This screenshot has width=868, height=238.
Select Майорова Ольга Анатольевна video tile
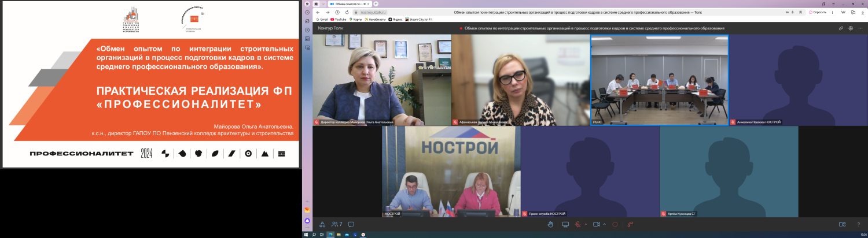click(x=382, y=80)
